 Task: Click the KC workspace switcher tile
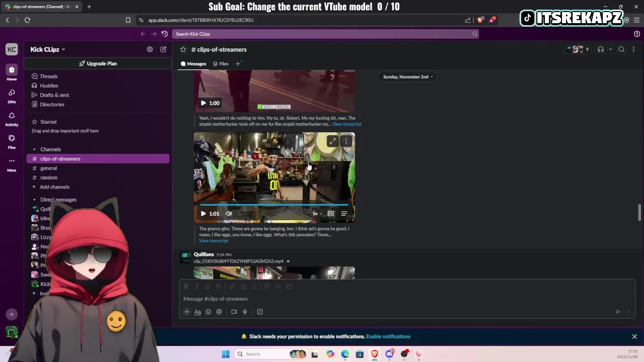click(x=12, y=49)
